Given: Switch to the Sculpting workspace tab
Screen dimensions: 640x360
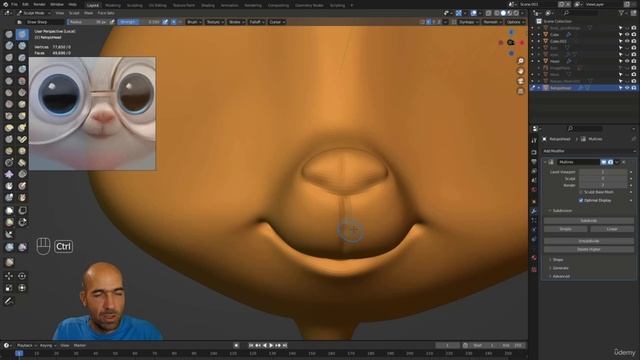Looking at the screenshot, I should pyautogui.click(x=135, y=5).
